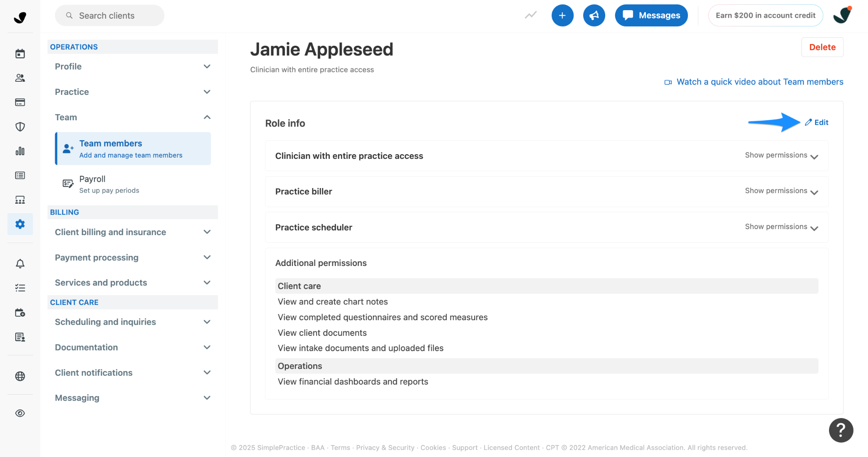Open the analytics bar chart icon
This screenshot has height=457, width=868.
tap(20, 151)
